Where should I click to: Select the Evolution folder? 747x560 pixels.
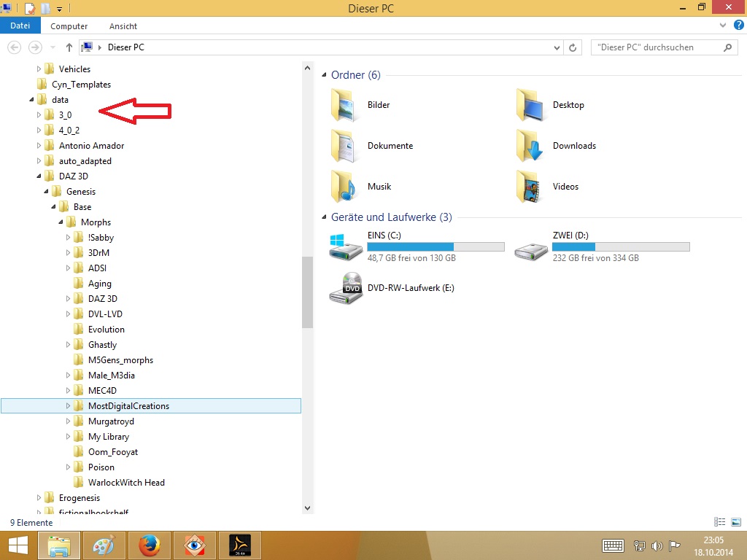107,330
